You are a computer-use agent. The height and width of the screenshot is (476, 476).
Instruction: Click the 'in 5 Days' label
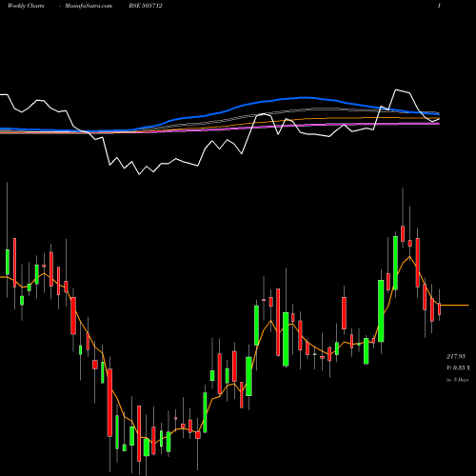[458, 380]
